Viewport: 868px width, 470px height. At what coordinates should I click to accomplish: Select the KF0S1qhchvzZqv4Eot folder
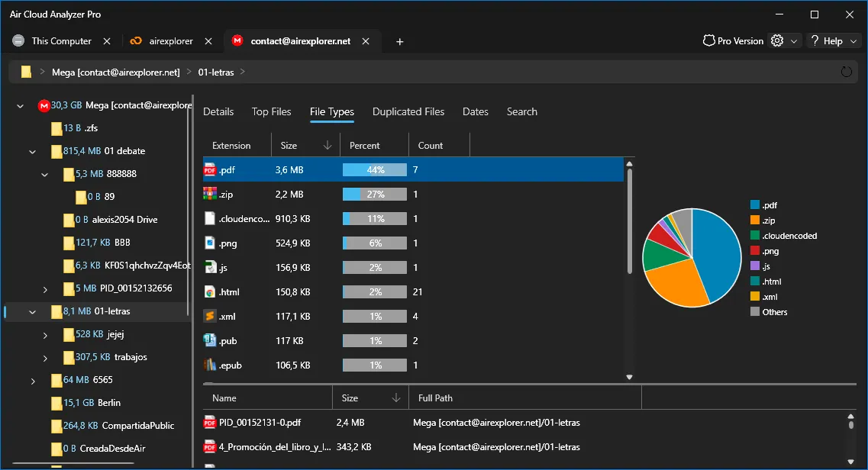pos(126,266)
